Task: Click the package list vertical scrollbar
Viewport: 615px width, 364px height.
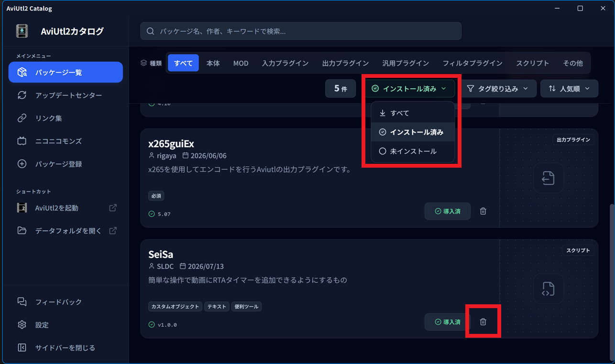Action: point(611,282)
